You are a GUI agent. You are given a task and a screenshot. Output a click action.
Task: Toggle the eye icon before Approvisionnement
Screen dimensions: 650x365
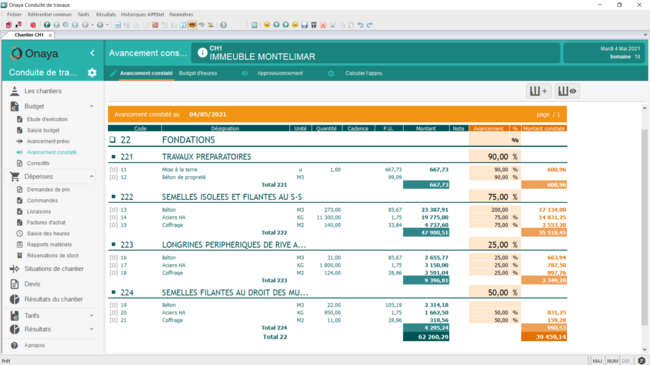(245, 73)
